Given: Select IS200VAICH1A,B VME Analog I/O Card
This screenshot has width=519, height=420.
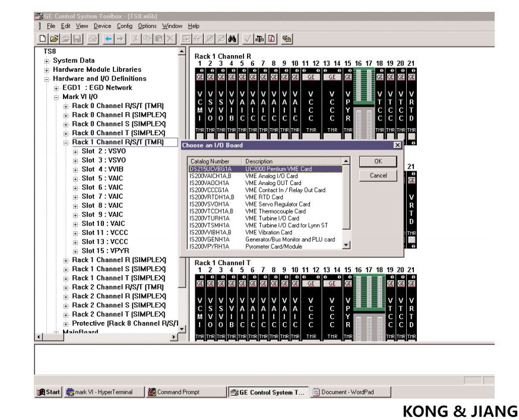Looking at the screenshot, I should tap(265, 176).
